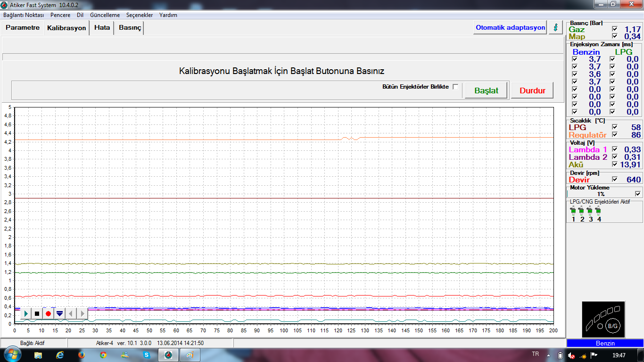644x362 pixels.
Task: Click the battery icon in system tray
Action: (560, 355)
